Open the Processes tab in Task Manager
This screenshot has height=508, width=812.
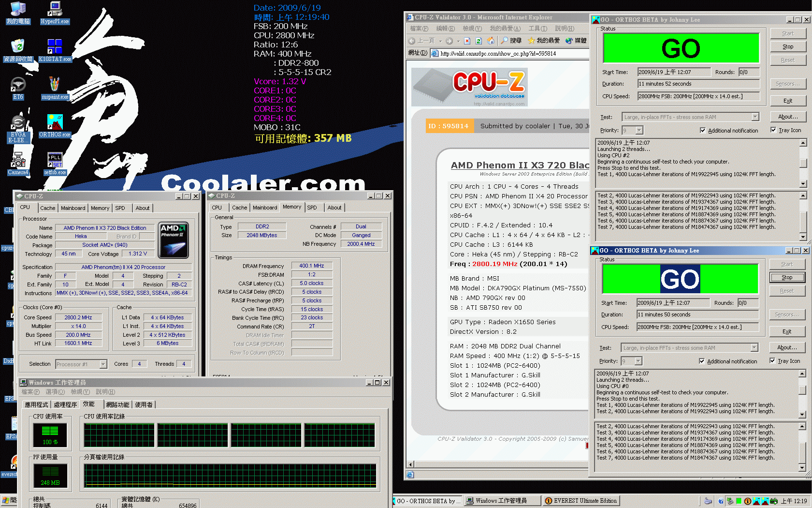(x=66, y=405)
